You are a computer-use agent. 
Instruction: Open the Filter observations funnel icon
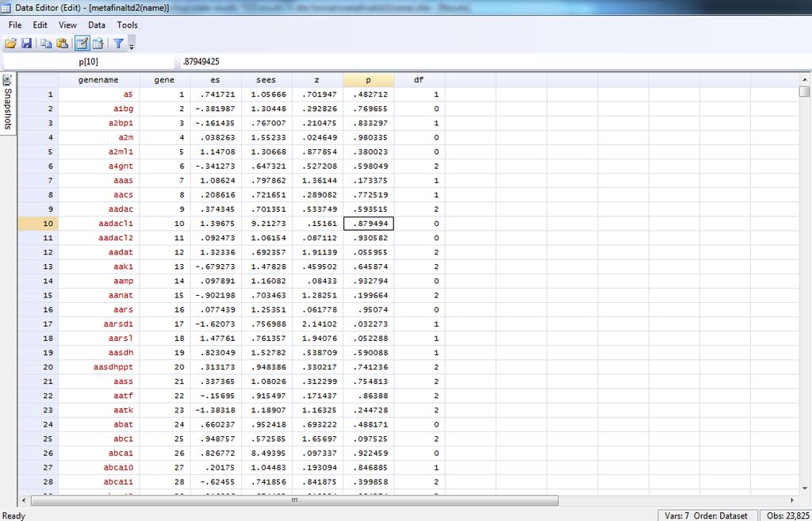click(x=118, y=44)
